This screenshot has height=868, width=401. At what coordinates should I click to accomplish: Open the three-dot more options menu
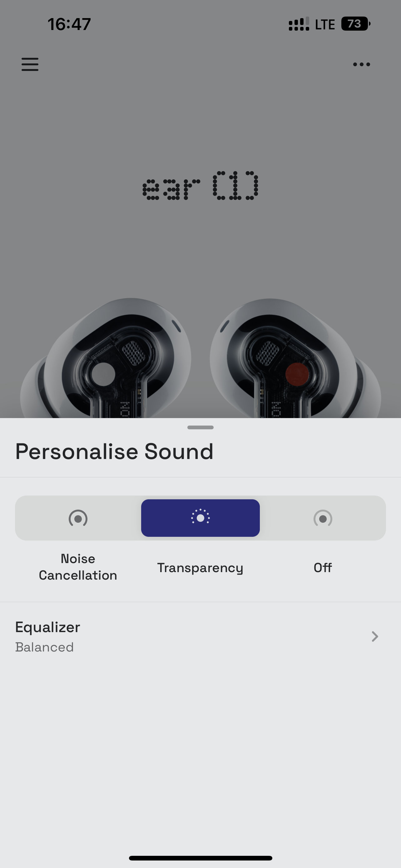pos(361,64)
